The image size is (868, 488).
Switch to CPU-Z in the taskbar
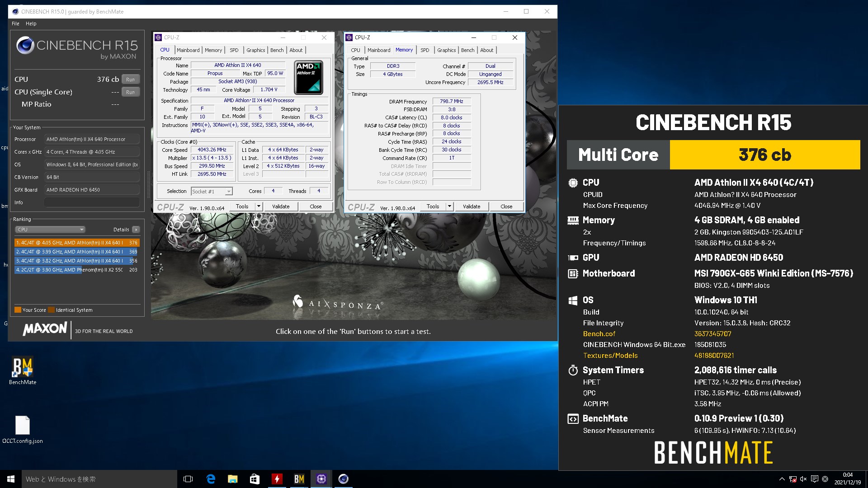pyautogui.click(x=321, y=479)
